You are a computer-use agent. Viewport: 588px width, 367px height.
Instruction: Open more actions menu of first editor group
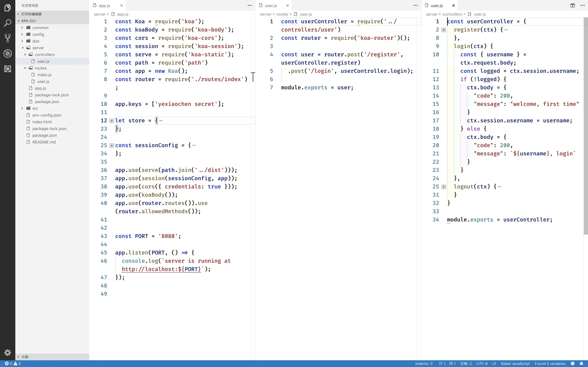click(x=249, y=5)
